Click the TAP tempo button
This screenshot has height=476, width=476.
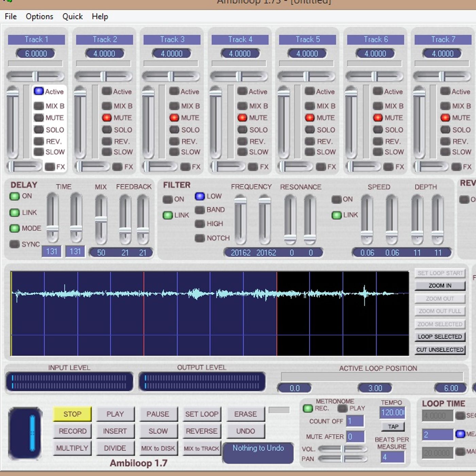[x=393, y=427]
